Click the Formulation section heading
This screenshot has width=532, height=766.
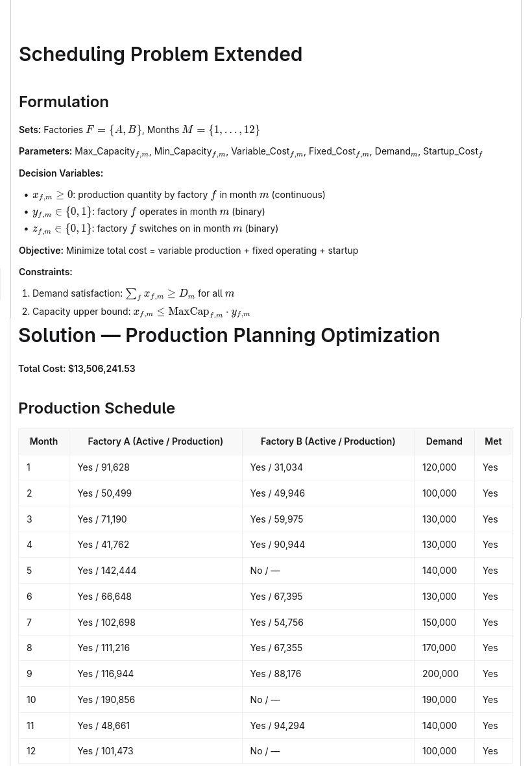click(64, 102)
